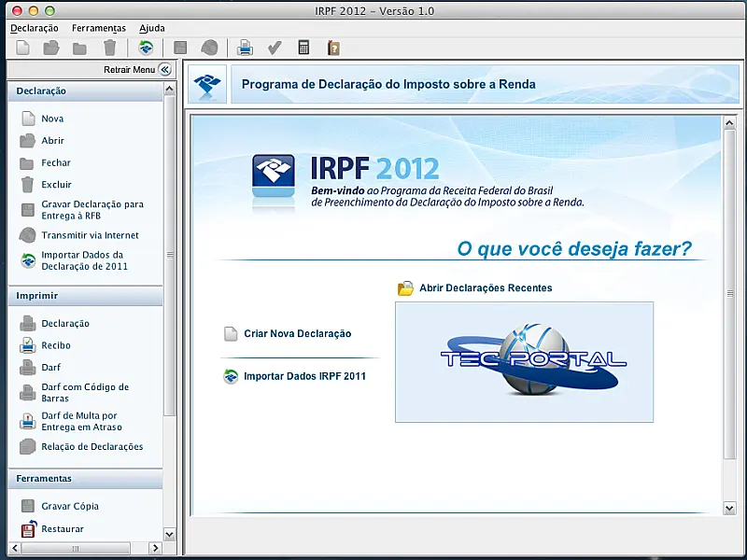Image resolution: width=747 pixels, height=560 pixels.
Task: Click the floppy disk Save toolbar icon
Action: tap(180, 48)
